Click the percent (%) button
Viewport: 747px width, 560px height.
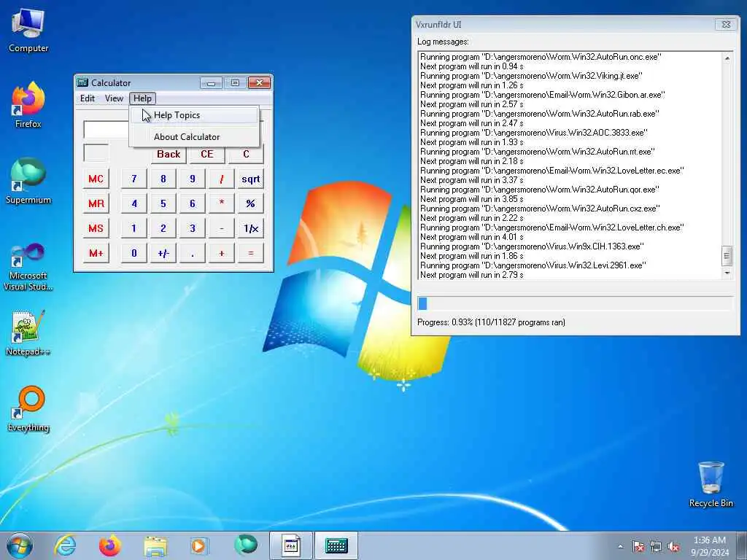(251, 204)
